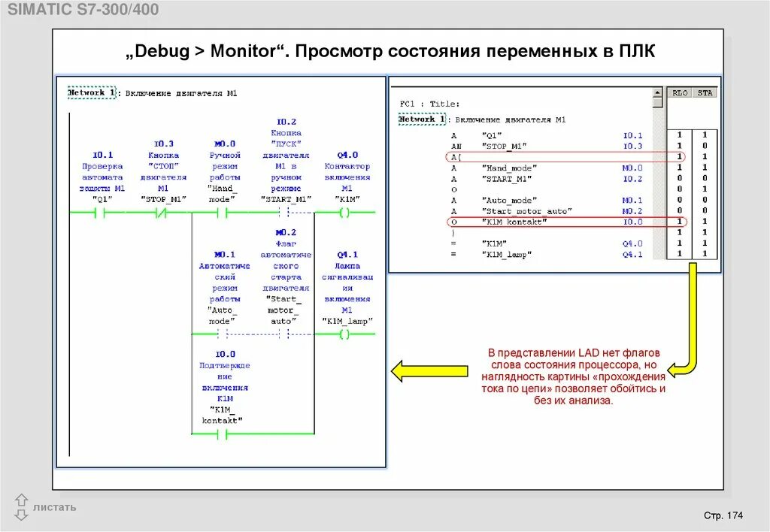The width and height of the screenshot is (770, 532).
Task: Select the dashed "Auto_mode" contact symbol in the ladder
Action: 222,334
